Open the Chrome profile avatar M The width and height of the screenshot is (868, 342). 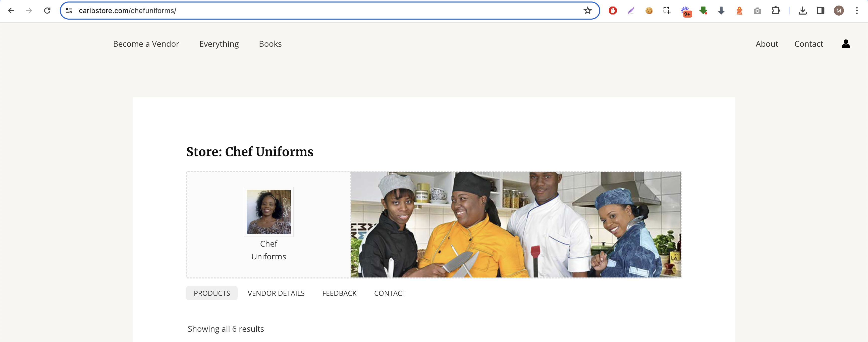pyautogui.click(x=839, y=11)
